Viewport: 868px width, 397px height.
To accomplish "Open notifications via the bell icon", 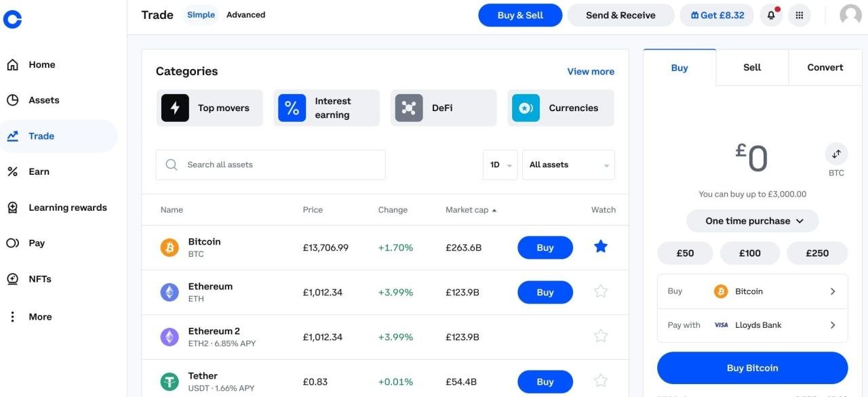I will [x=770, y=14].
